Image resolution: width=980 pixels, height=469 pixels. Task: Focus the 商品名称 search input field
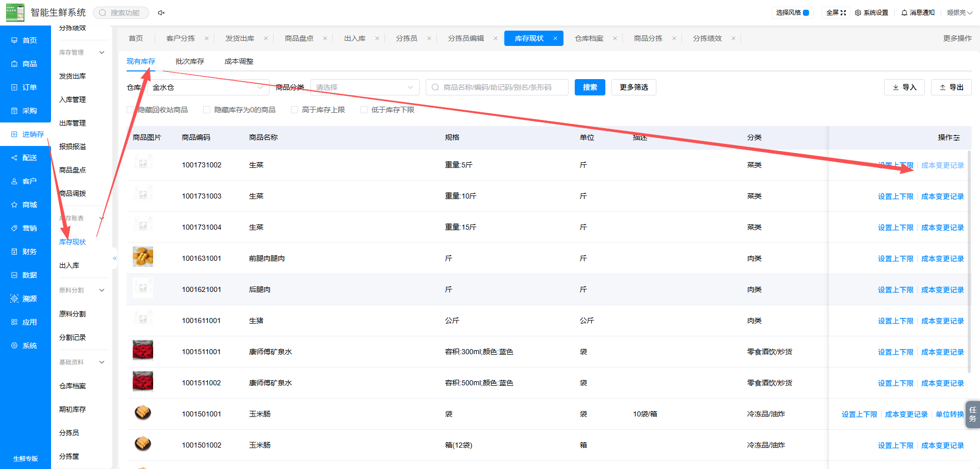pyautogui.click(x=497, y=87)
